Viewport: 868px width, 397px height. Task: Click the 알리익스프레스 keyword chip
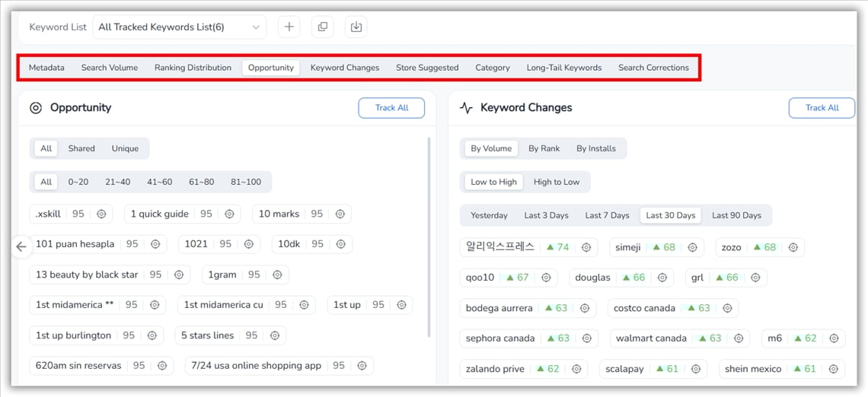click(x=528, y=247)
